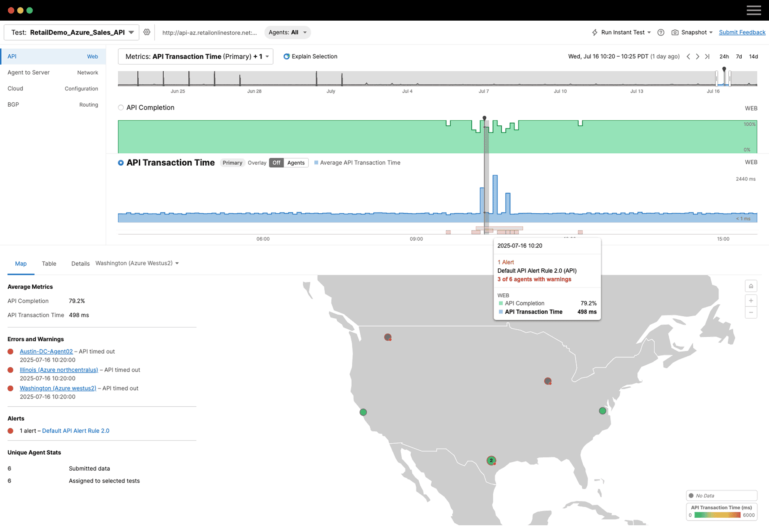Open the Washington (Azure Westus2) agent selector
This screenshot has width=769, height=532.
coord(137,263)
